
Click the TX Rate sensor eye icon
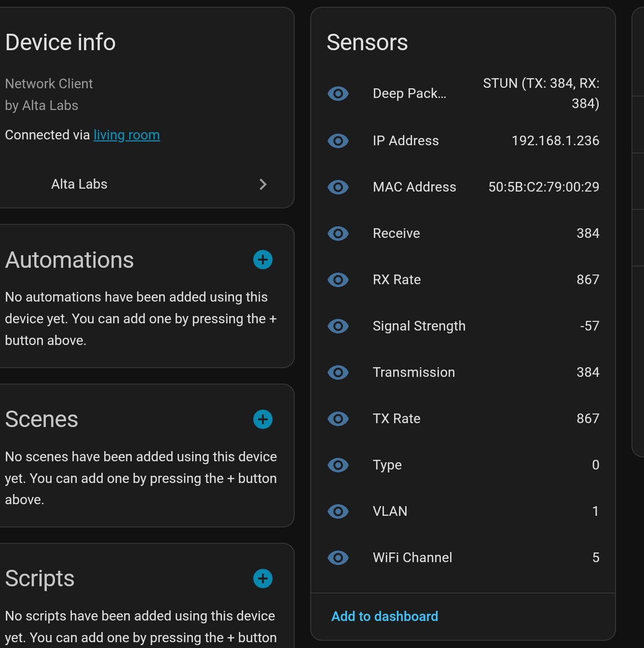338,418
